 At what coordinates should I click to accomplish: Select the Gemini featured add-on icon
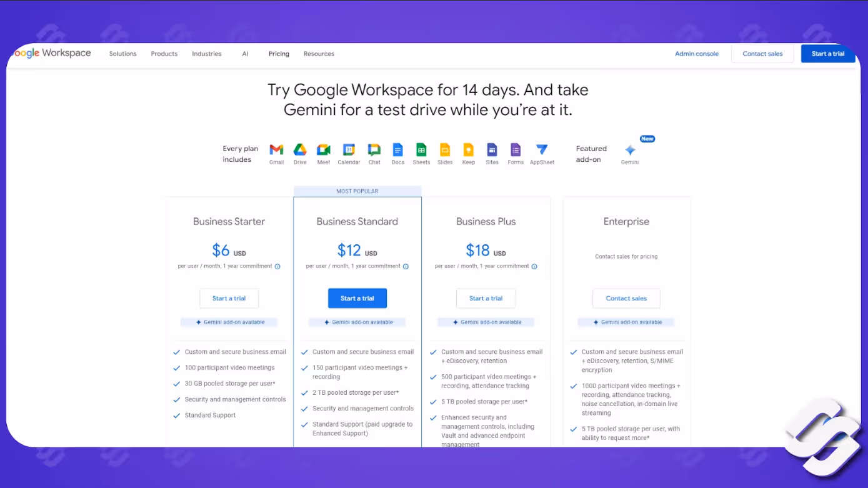point(630,150)
